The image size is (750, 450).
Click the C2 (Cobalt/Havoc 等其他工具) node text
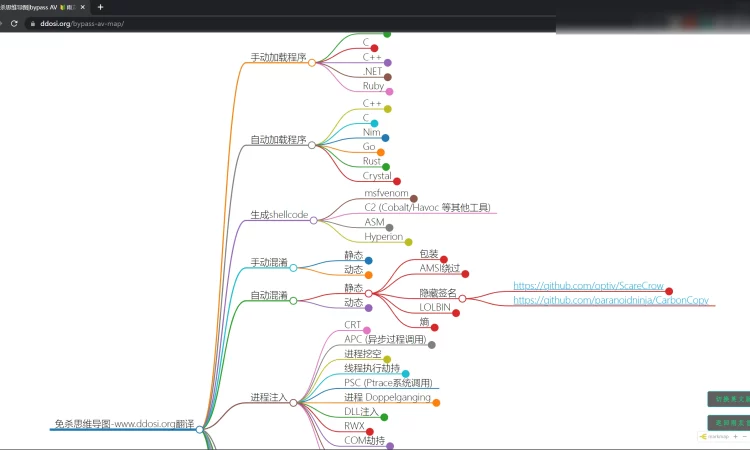427,207
